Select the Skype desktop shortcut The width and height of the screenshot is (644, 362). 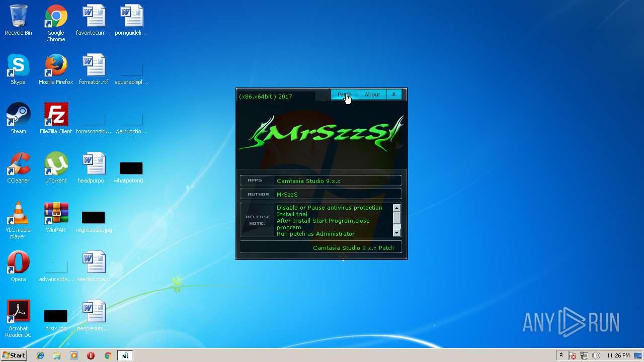click(x=18, y=69)
